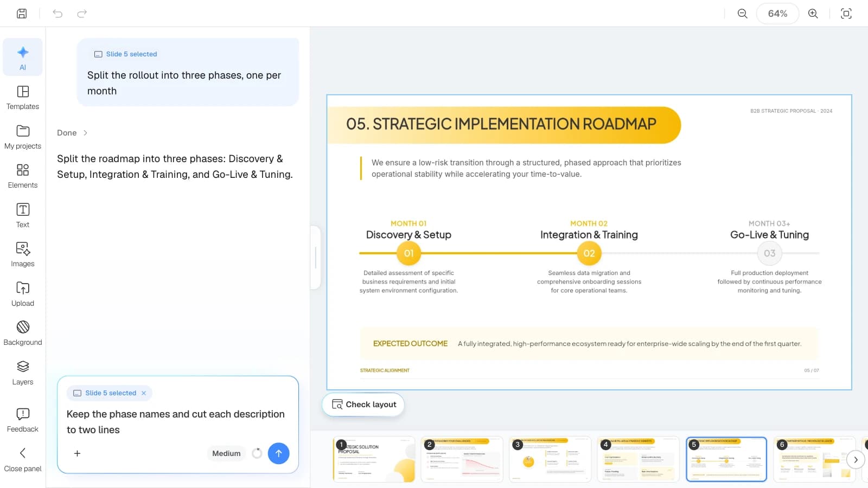Click the 02 milestone marker

tap(589, 253)
